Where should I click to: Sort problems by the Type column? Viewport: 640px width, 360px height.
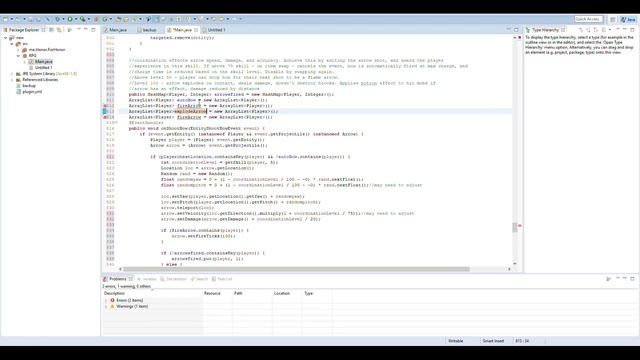pos(317,293)
